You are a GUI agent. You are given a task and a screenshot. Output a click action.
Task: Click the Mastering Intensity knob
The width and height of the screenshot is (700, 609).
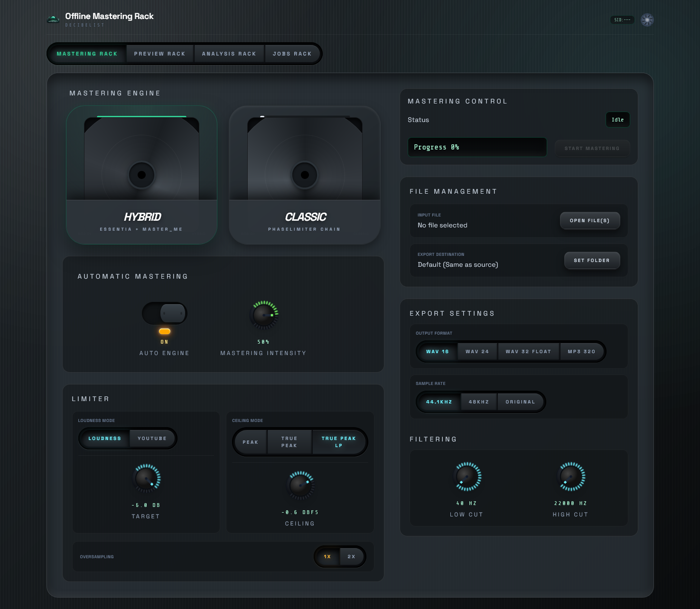264,315
